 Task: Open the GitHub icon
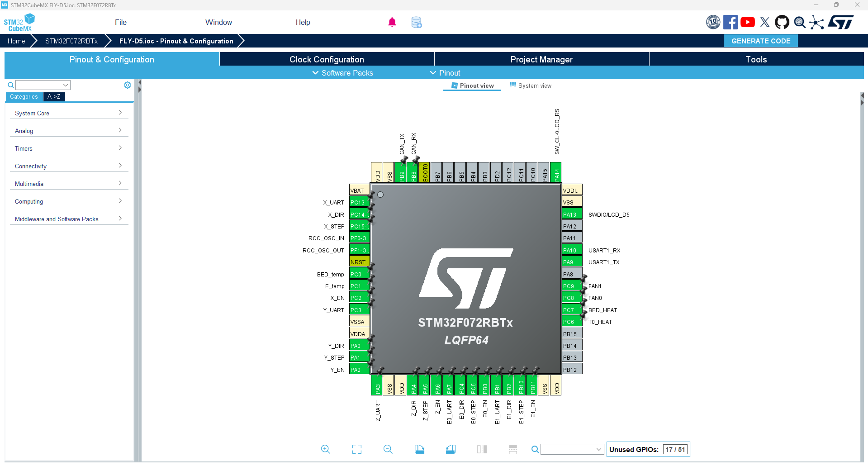pos(782,22)
